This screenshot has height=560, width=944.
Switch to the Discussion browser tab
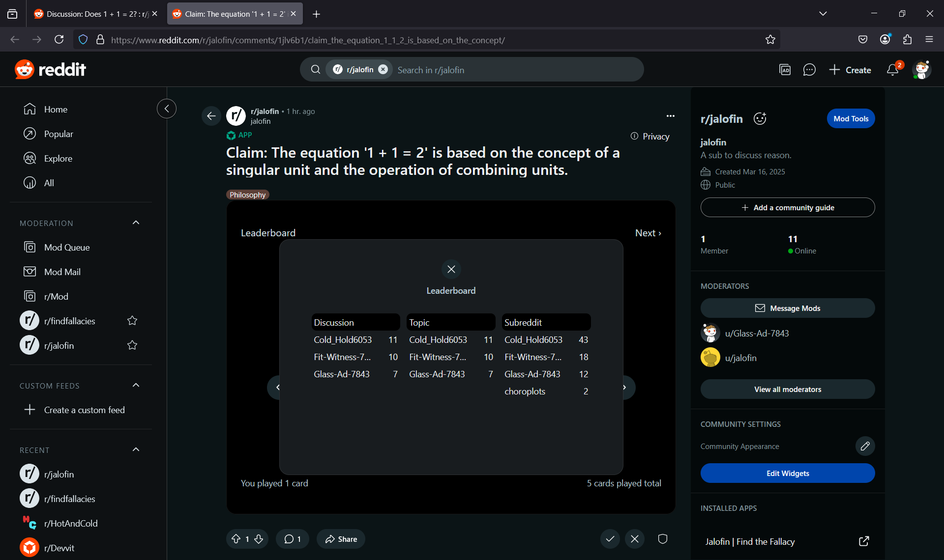[x=93, y=14]
